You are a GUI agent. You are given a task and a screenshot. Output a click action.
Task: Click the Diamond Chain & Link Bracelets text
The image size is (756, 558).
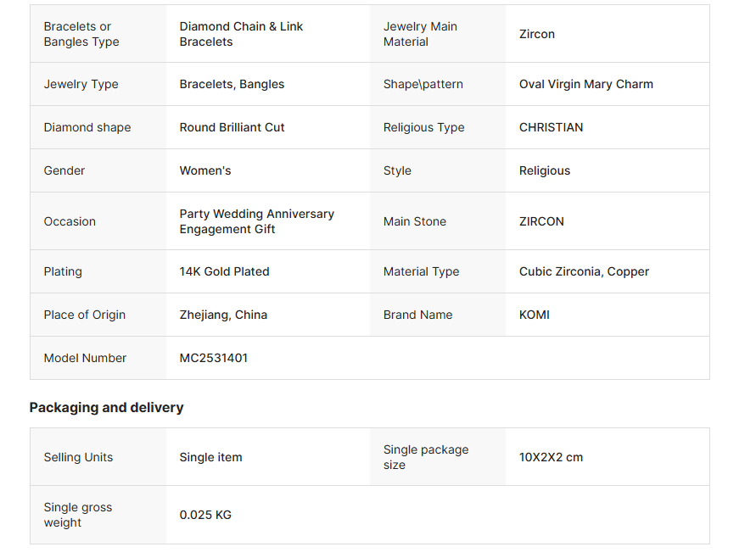click(x=241, y=34)
